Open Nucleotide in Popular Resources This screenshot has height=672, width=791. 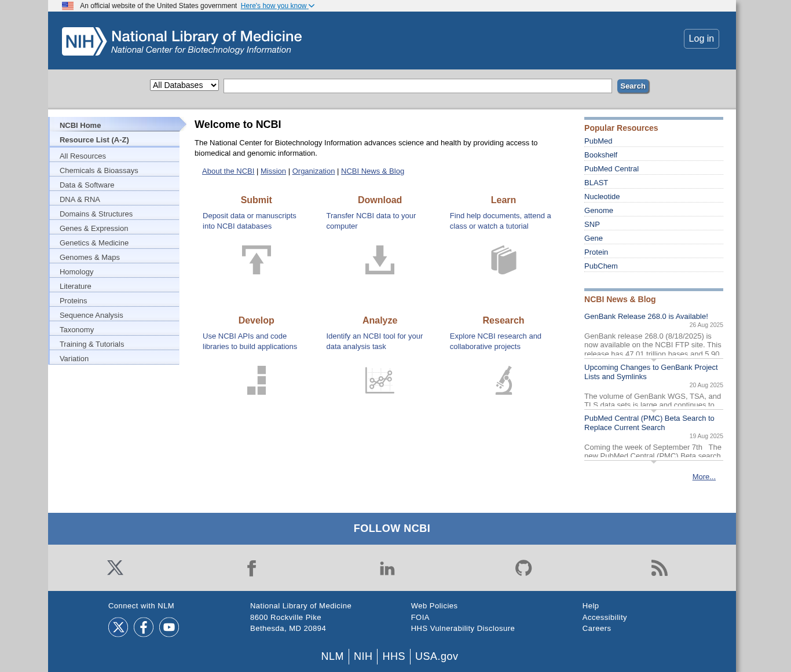point(602,197)
